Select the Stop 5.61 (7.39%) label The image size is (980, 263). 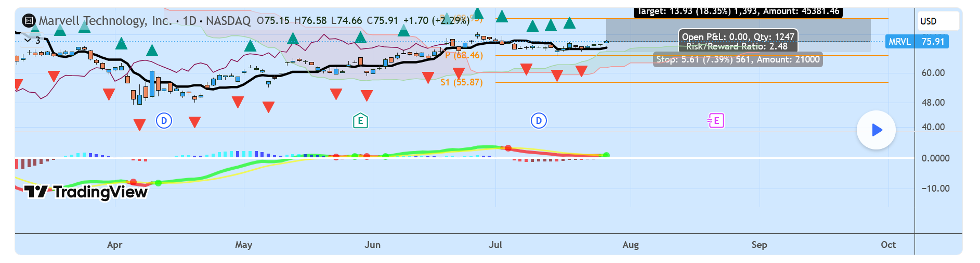[x=738, y=59]
